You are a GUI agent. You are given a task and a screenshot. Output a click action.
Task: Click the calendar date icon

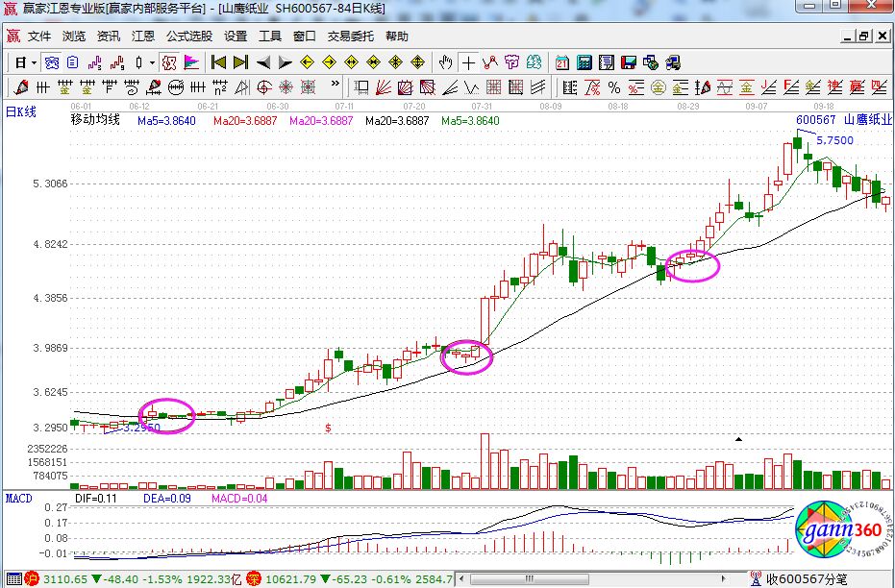(561, 62)
